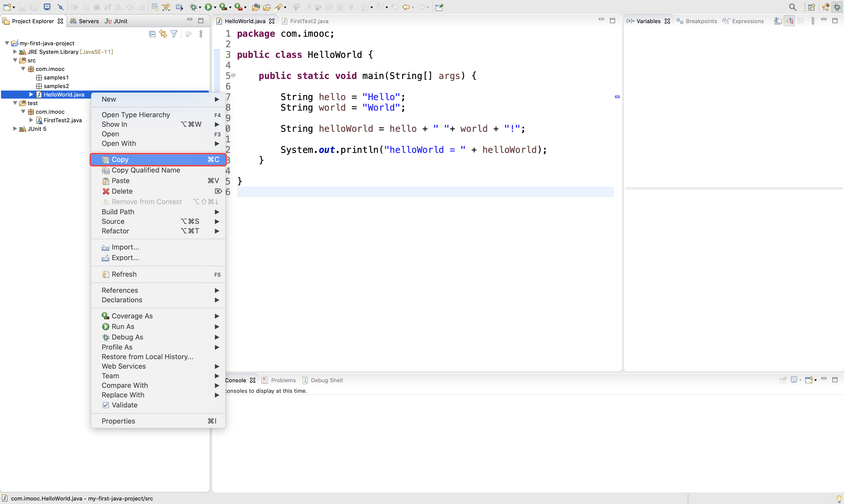Screen dimensions: 844x504
Task: Click the Run External Tools icon
Action: (238, 7)
